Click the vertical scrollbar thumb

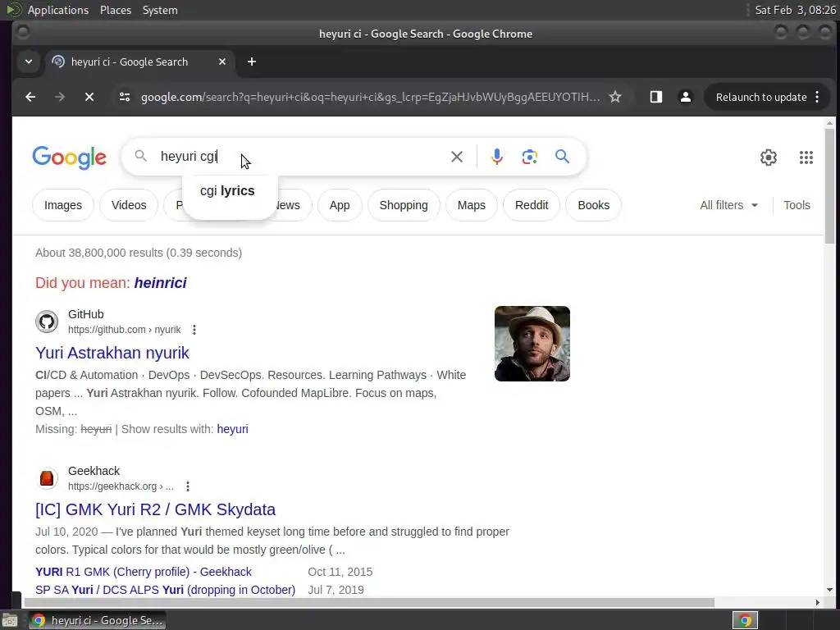pos(829,186)
